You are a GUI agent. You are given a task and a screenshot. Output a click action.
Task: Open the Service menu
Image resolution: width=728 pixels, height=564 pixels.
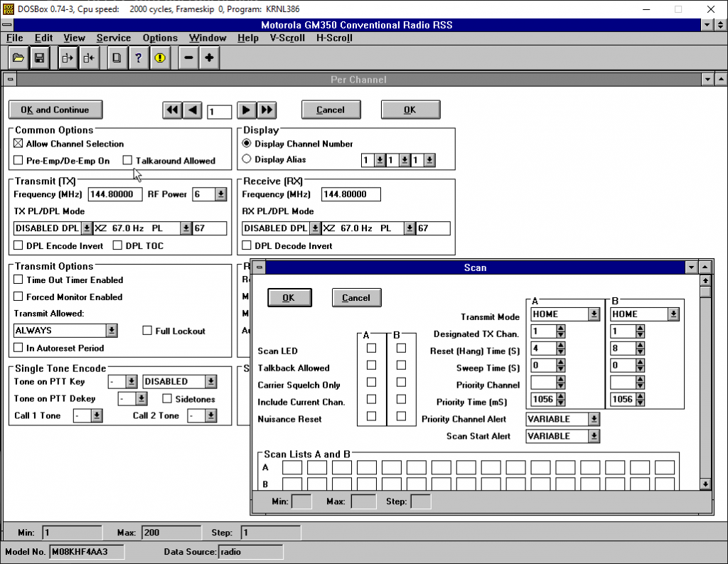114,38
